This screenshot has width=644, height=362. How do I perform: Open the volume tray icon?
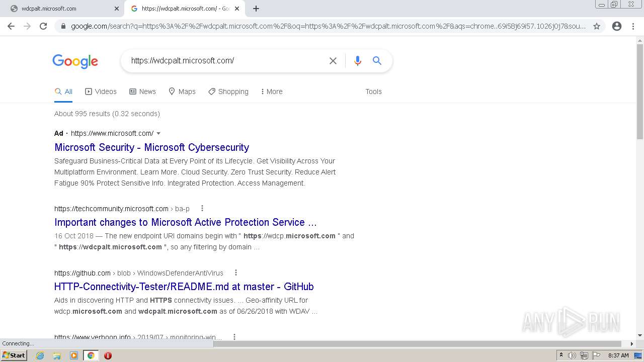[x=572, y=355]
